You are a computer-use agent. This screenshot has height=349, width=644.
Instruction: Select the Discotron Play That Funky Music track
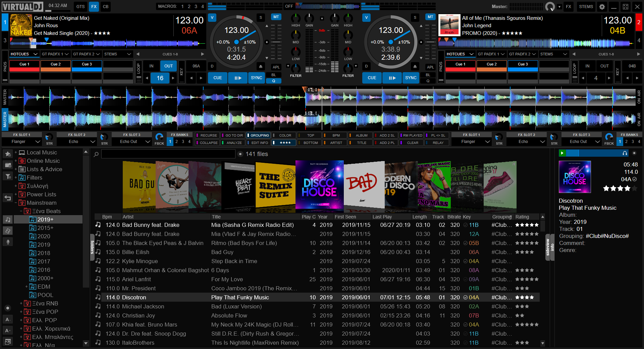pyautogui.click(x=240, y=298)
